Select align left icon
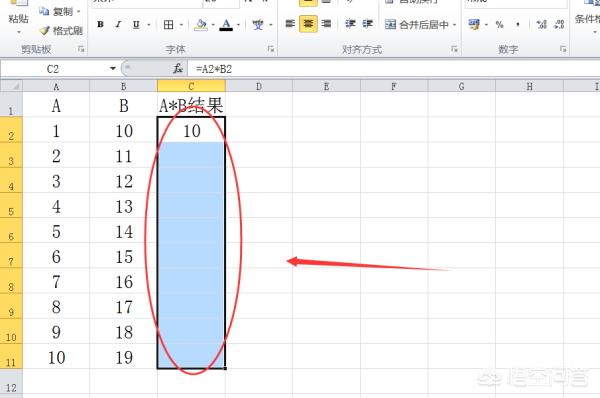 [x=290, y=24]
